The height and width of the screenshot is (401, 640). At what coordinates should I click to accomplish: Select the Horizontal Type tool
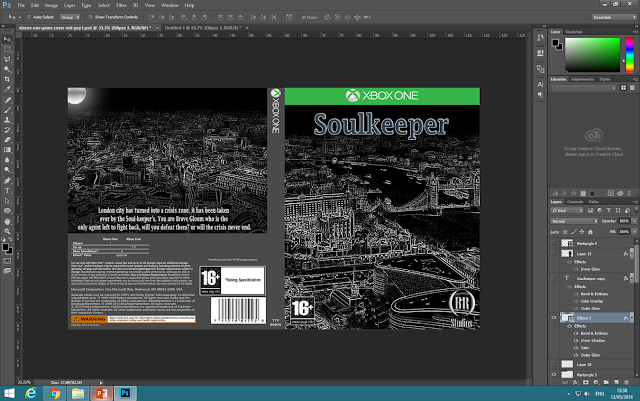pyautogui.click(x=7, y=191)
